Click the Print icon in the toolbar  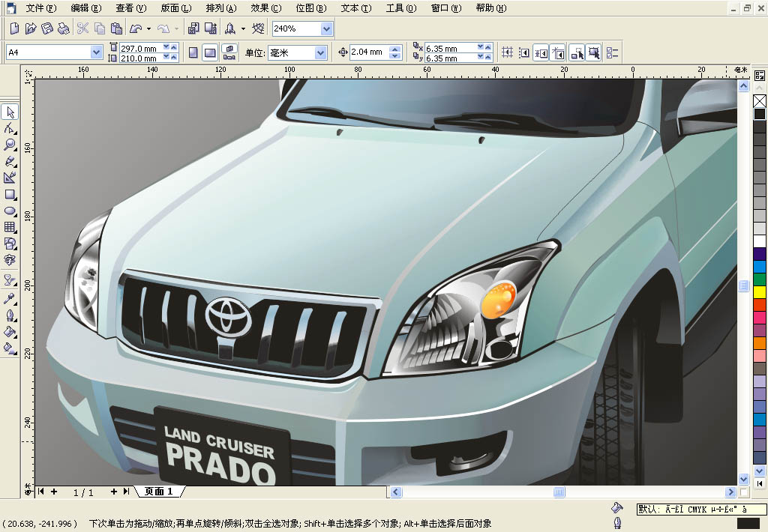pyautogui.click(x=64, y=28)
